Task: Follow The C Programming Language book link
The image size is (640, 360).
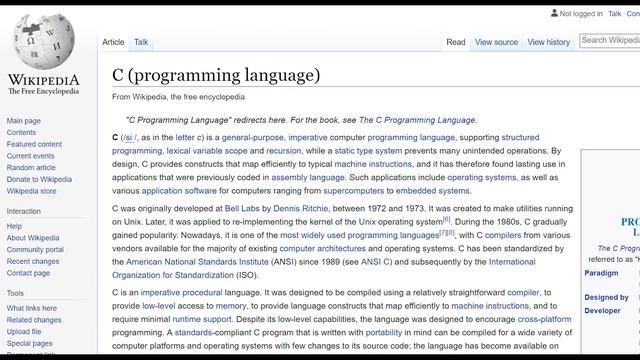Action: [x=417, y=120]
